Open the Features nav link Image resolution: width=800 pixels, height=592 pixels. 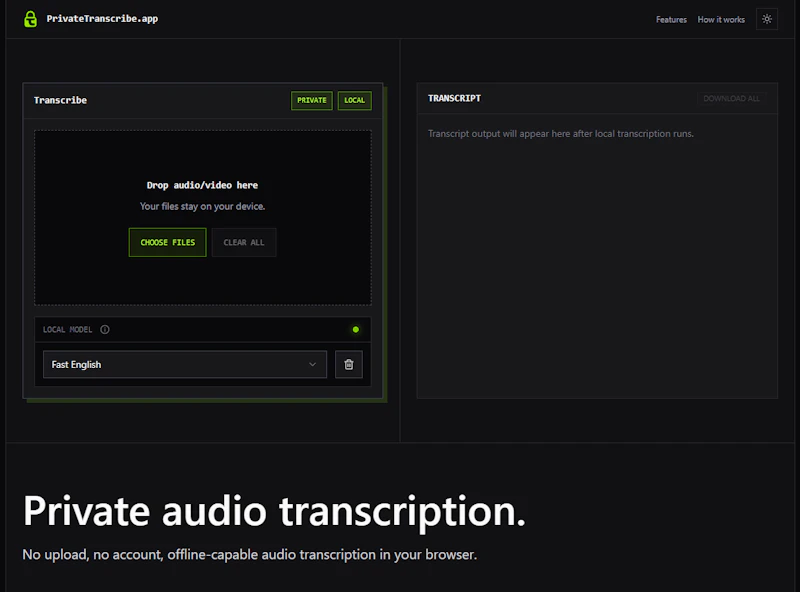pos(671,19)
